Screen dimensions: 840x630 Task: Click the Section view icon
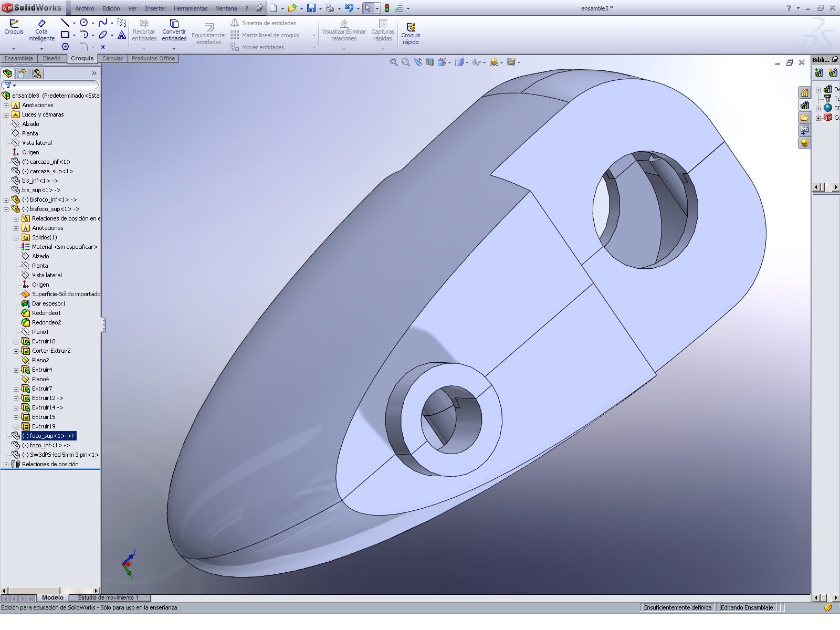point(430,62)
